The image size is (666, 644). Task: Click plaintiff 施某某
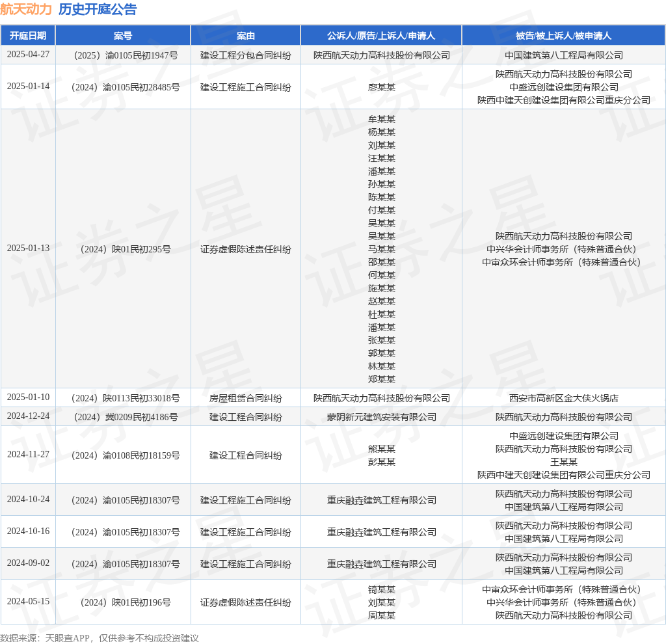click(381, 288)
